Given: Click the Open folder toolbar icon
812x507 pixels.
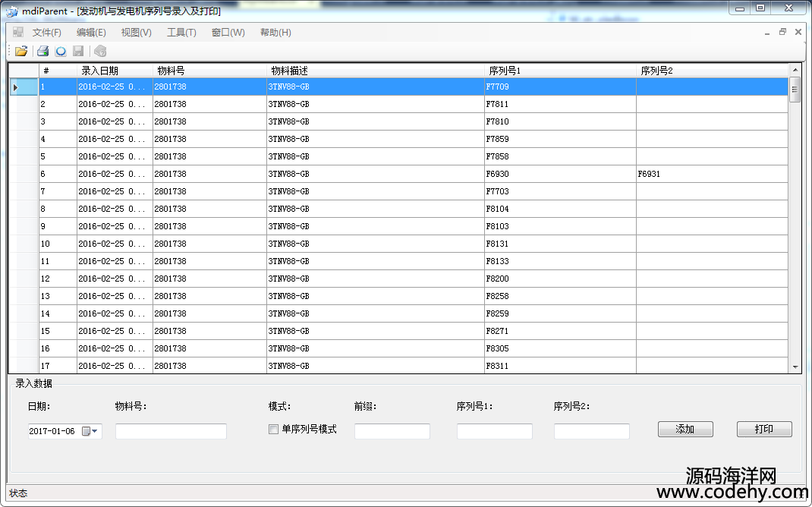Looking at the screenshot, I should pos(21,51).
